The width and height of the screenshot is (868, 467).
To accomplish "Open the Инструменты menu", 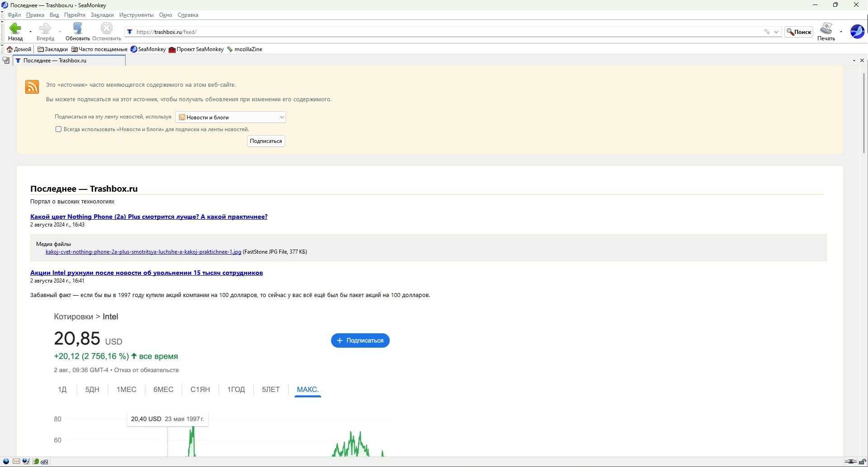I will [x=136, y=15].
